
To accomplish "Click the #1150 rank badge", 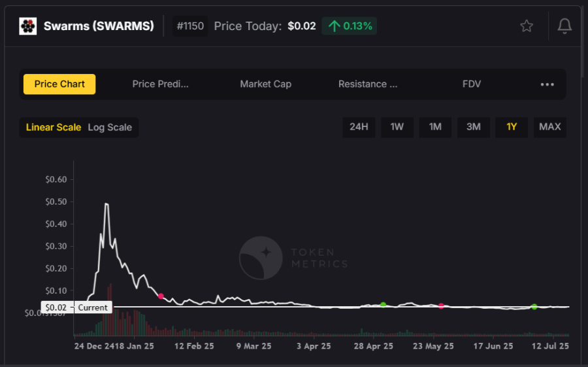I will [x=190, y=26].
